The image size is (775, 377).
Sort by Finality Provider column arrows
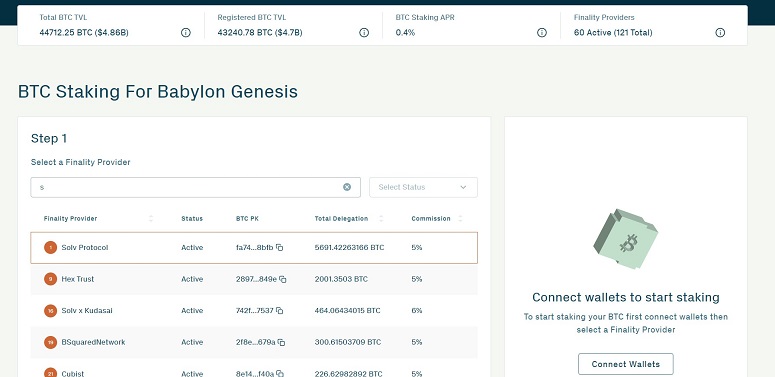click(x=151, y=218)
